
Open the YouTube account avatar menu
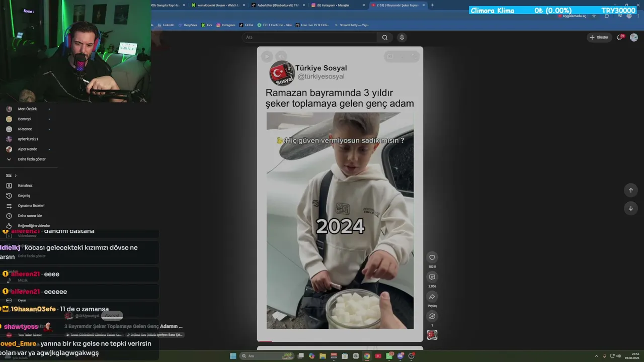pos(634,37)
